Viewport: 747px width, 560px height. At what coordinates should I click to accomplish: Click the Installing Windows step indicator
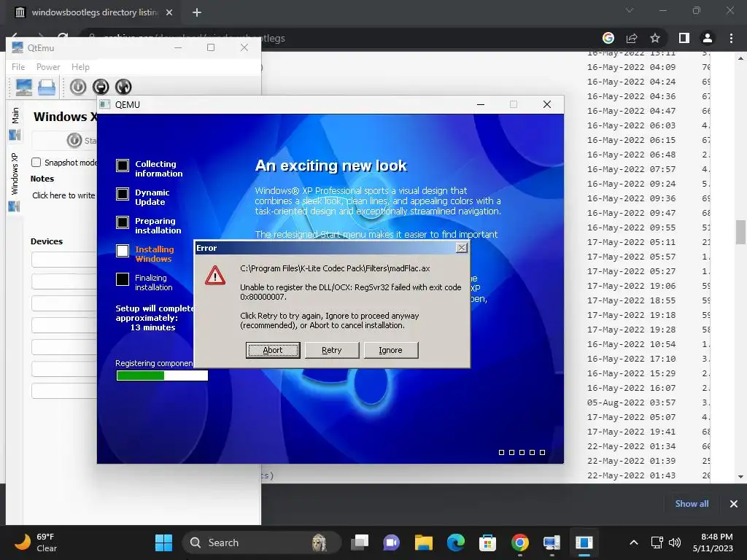(x=123, y=251)
